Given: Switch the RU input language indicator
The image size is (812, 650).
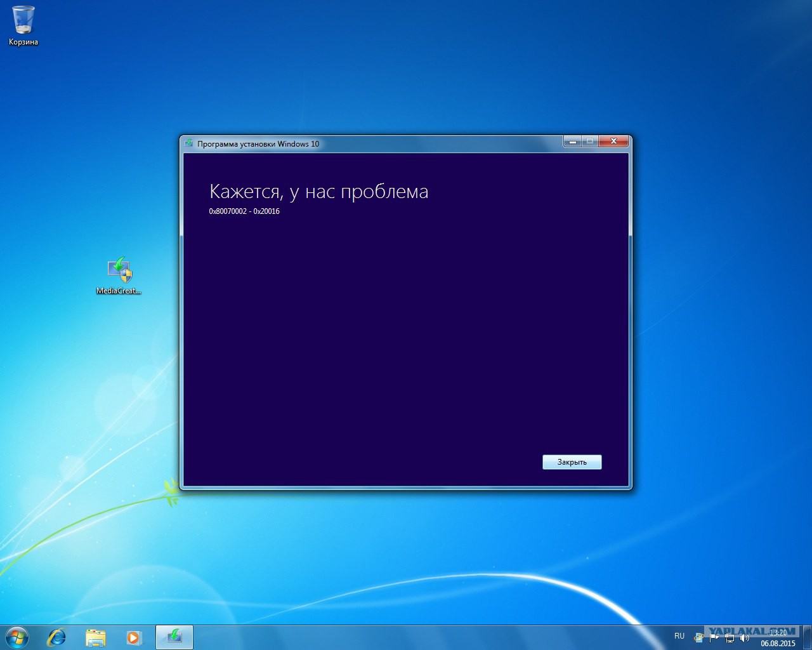Looking at the screenshot, I should [x=679, y=636].
